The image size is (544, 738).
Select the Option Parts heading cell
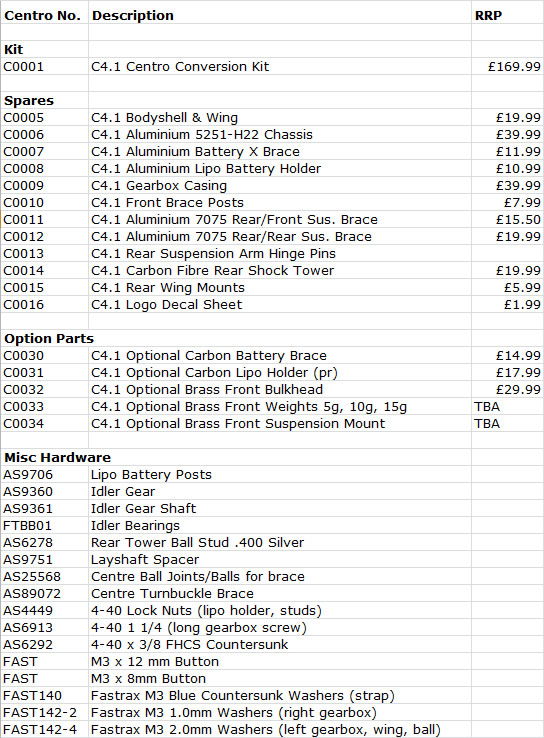pos(44,338)
